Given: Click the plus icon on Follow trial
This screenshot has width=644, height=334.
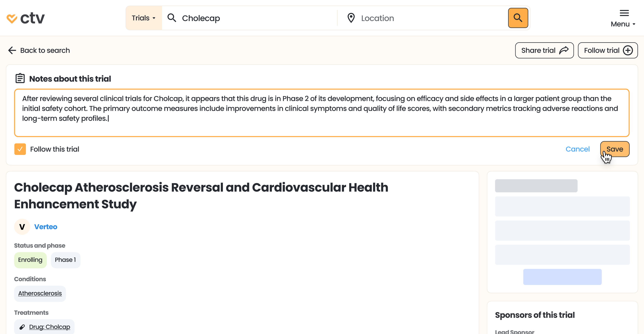Looking at the screenshot, I should click(628, 50).
